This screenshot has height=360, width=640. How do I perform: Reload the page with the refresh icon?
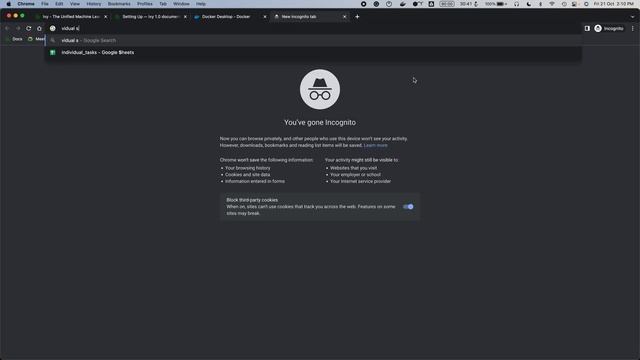29,29
